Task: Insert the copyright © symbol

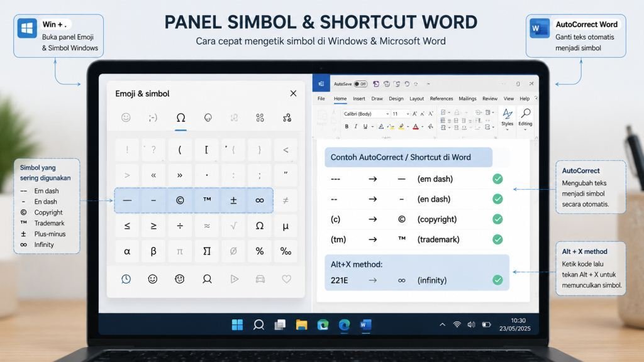Action: point(180,200)
